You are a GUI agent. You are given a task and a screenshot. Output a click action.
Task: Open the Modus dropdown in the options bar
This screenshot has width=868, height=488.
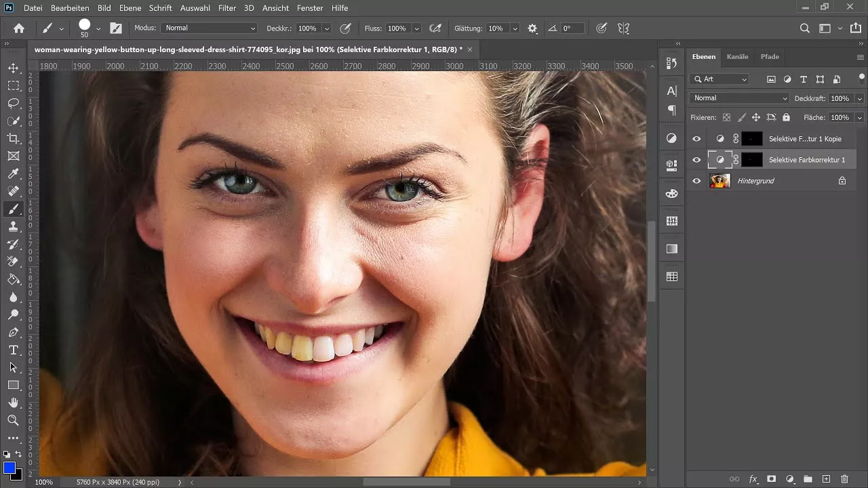point(209,28)
